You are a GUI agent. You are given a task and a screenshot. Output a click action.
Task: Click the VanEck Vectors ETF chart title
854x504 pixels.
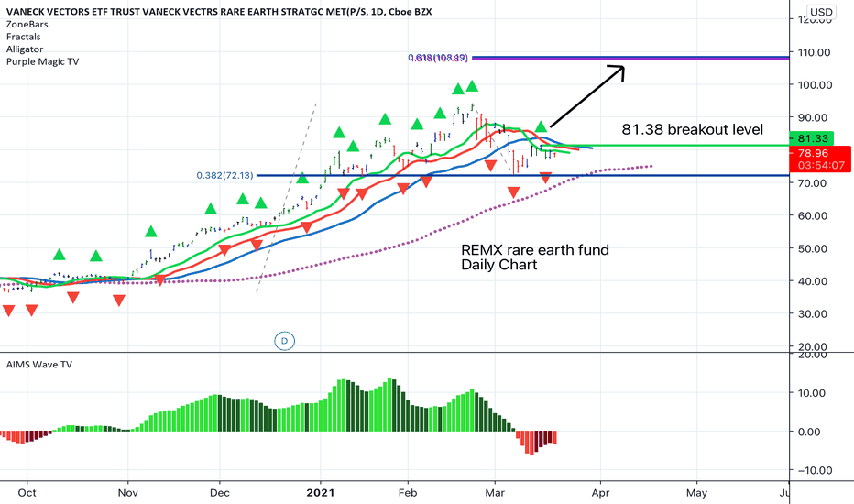(x=219, y=11)
